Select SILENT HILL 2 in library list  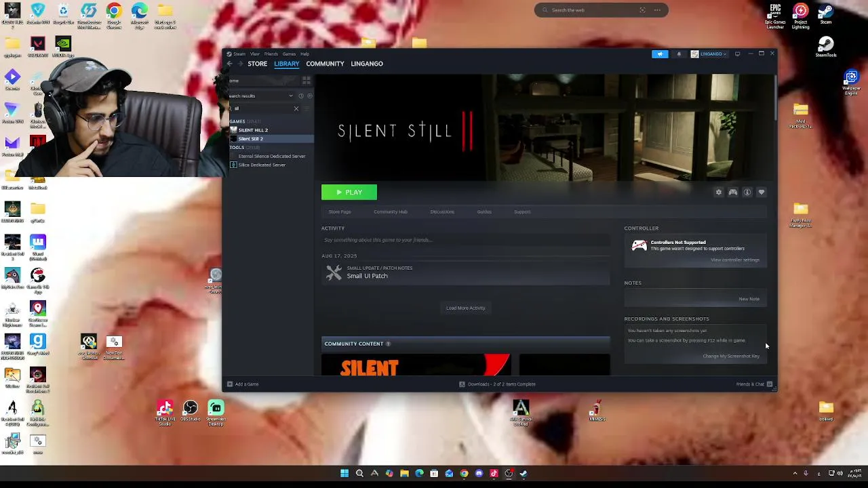[271, 130]
